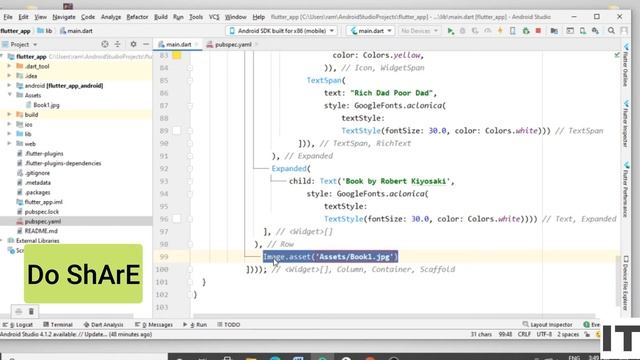Open the Build menu

pyautogui.click(x=160, y=17)
